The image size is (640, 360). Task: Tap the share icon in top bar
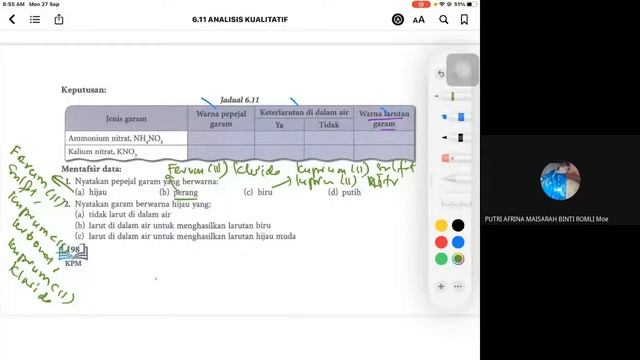point(59,19)
